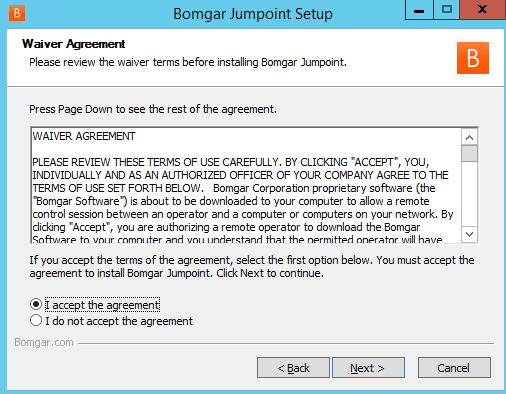This screenshot has width=506, height=394.
Task: Select the "I accept the agreement" radio button
Action: point(36,304)
